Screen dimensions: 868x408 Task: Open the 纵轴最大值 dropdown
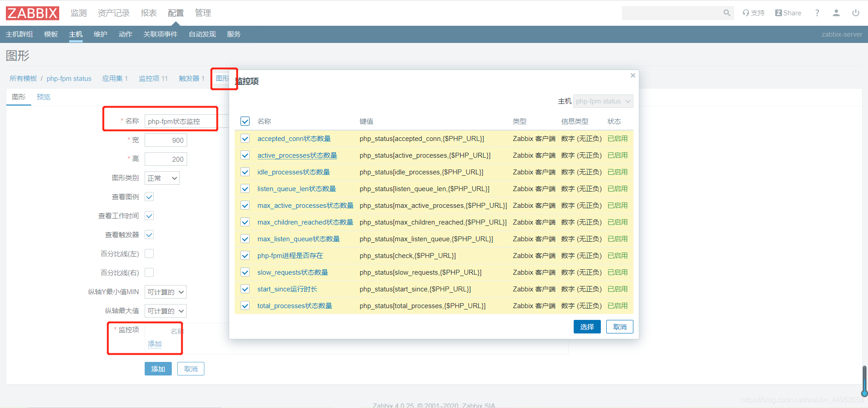click(x=165, y=311)
